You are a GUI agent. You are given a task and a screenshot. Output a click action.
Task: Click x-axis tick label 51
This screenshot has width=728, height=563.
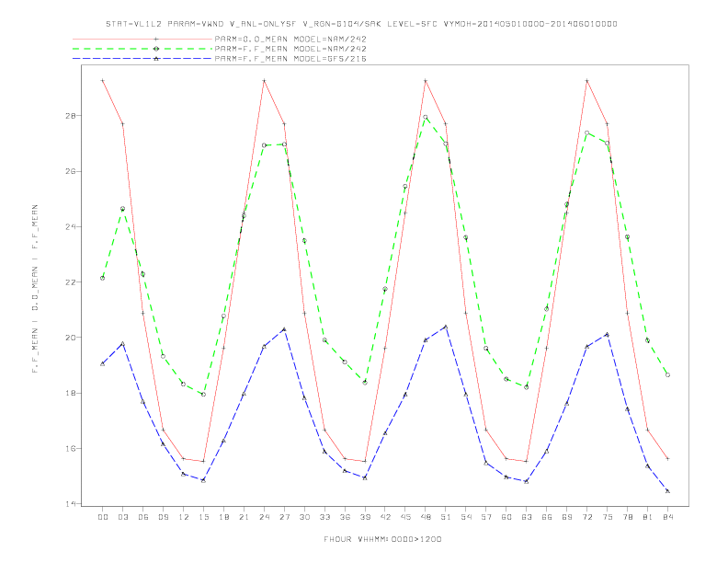(x=446, y=517)
